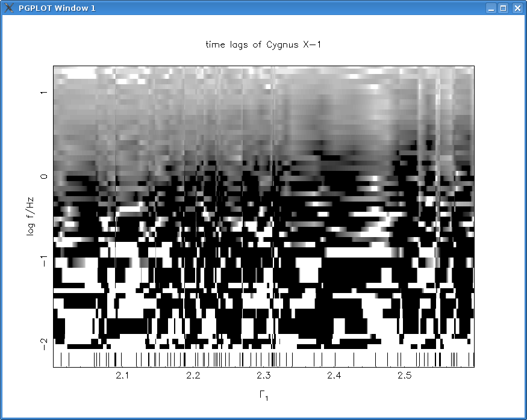Click the y-axis tick label 0
The height and width of the screenshot is (420, 527).
coord(44,176)
